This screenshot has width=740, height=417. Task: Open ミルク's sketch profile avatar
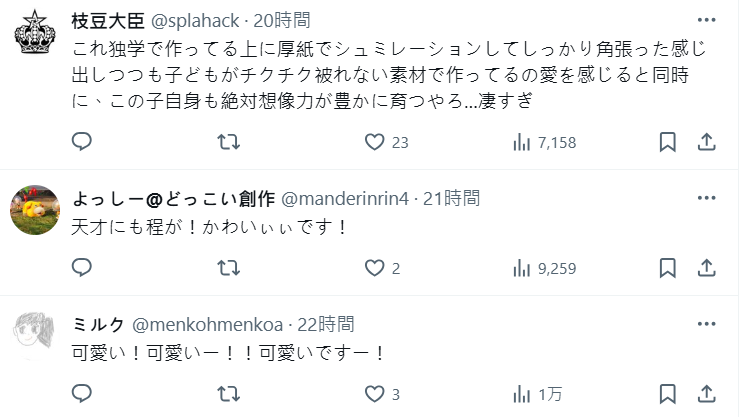pos(35,330)
